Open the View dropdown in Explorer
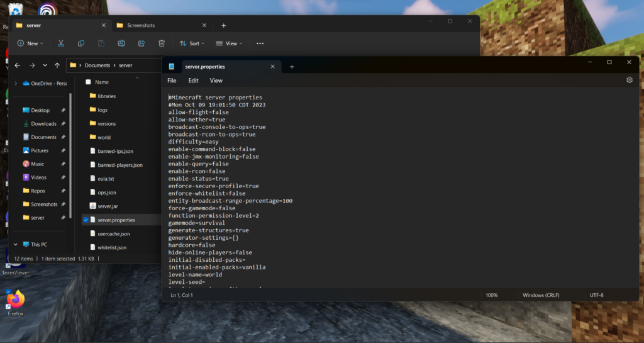 [x=229, y=43]
